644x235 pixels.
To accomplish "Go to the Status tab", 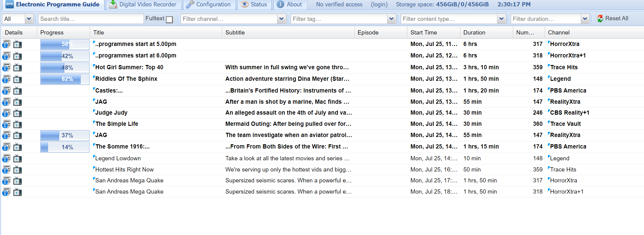I will point(254,5).
